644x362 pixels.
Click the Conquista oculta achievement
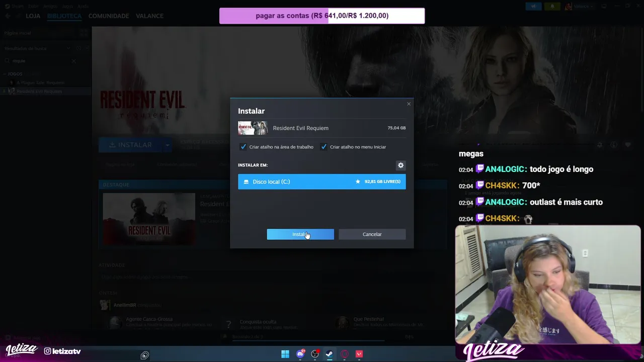[258, 322]
